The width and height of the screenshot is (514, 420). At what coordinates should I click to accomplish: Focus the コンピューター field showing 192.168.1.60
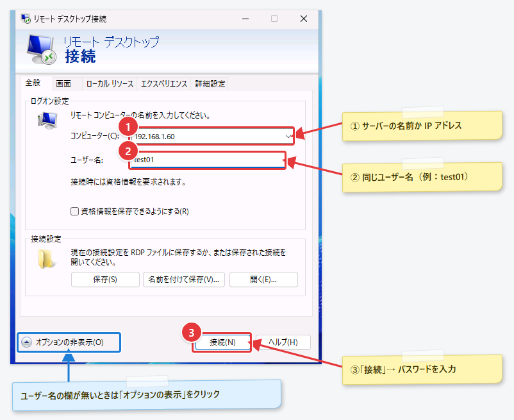pyautogui.click(x=211, y=136)
